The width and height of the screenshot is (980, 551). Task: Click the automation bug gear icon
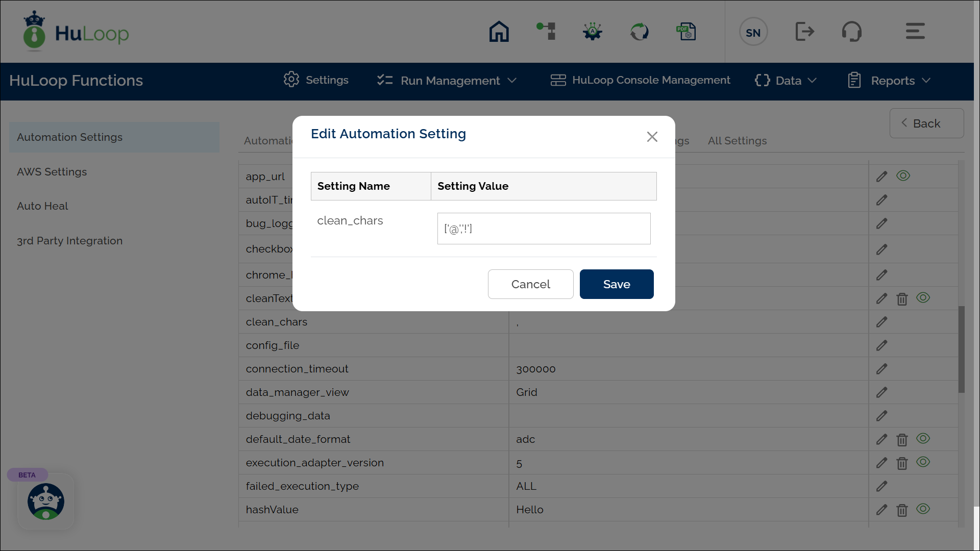(593, 32)
